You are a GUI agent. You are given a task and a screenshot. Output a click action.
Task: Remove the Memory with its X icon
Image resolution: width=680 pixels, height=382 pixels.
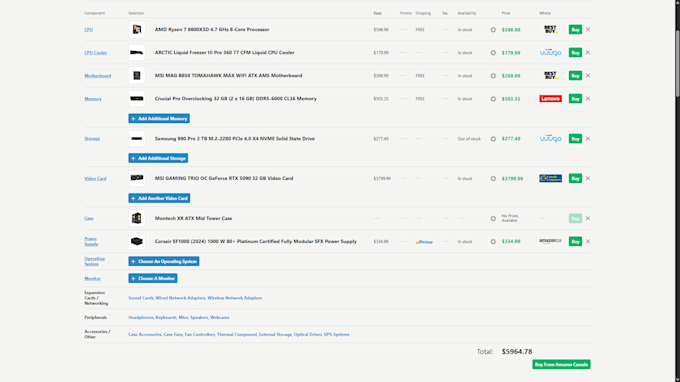click(588, 98)
